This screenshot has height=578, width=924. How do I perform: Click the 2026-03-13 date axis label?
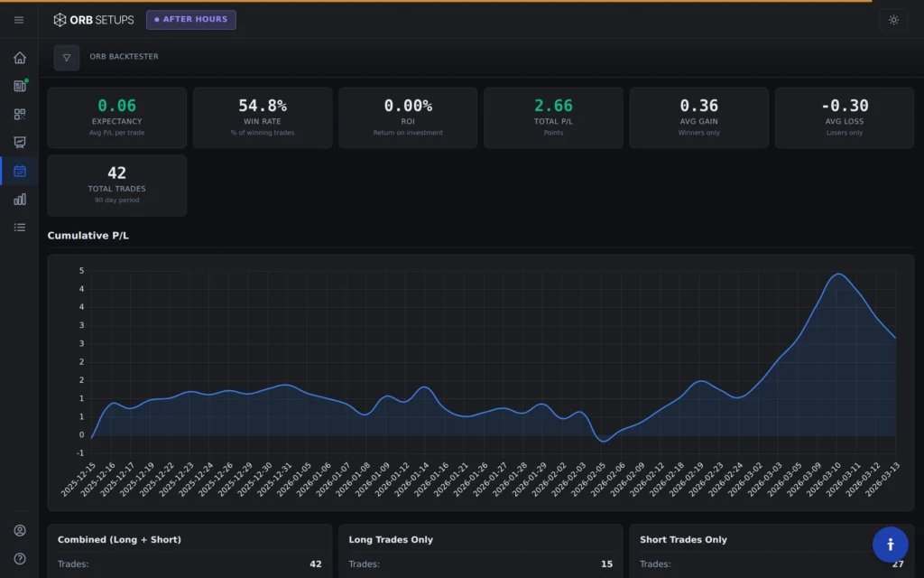click(x=882, y=480)
